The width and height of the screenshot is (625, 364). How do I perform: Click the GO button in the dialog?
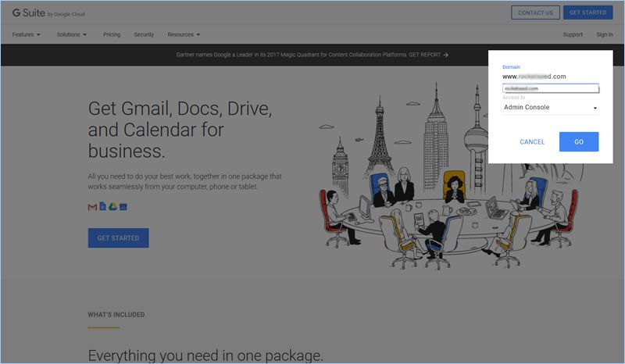pyautogui.click(x=579, y=142)
